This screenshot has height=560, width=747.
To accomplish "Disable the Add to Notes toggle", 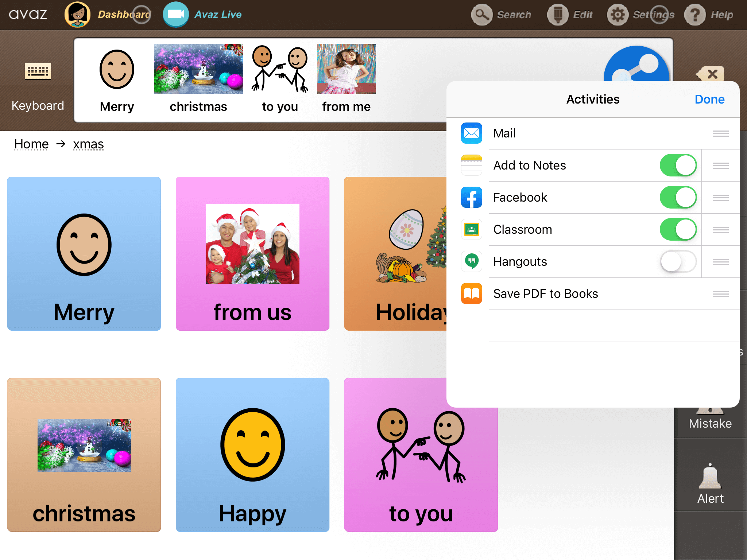I will 678,165.
